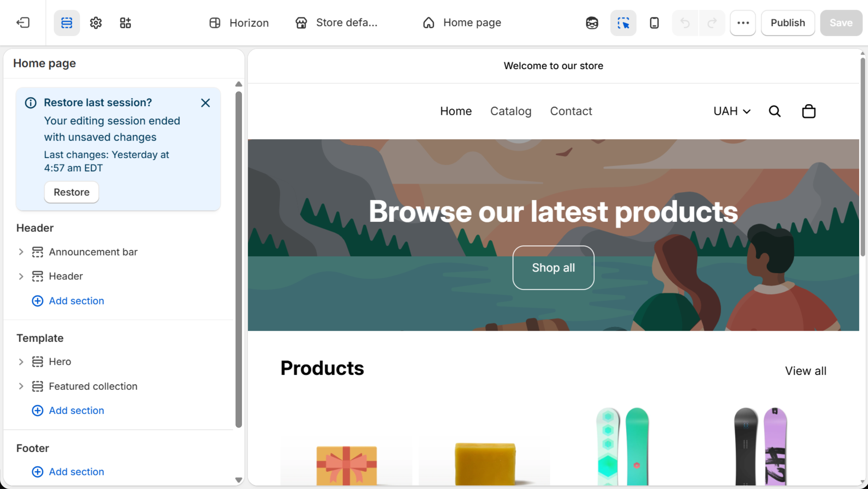Image resolution: width=868 pixels, height=489 pixels.
Task: Open the Home page template selector
Action: click(462, 23)
